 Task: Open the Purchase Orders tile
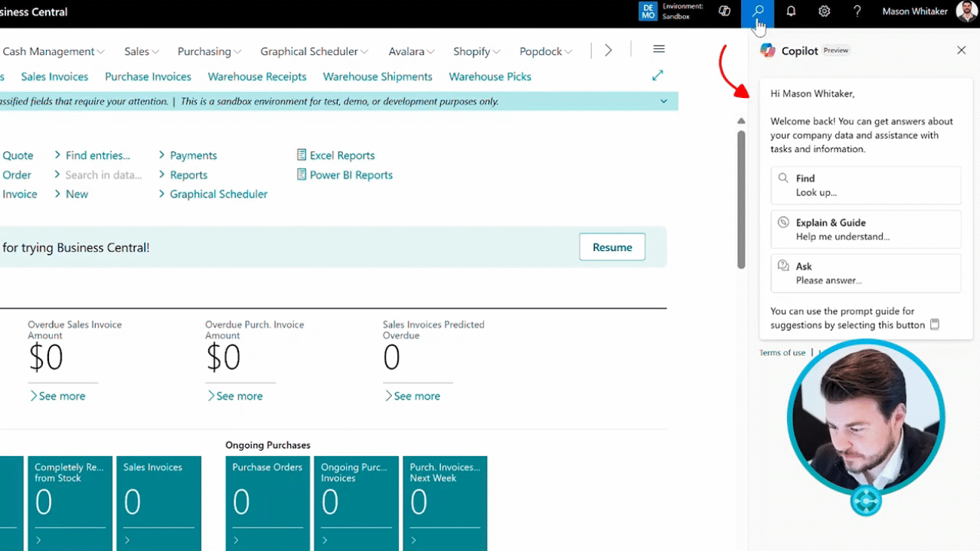[x=268, y=504]
